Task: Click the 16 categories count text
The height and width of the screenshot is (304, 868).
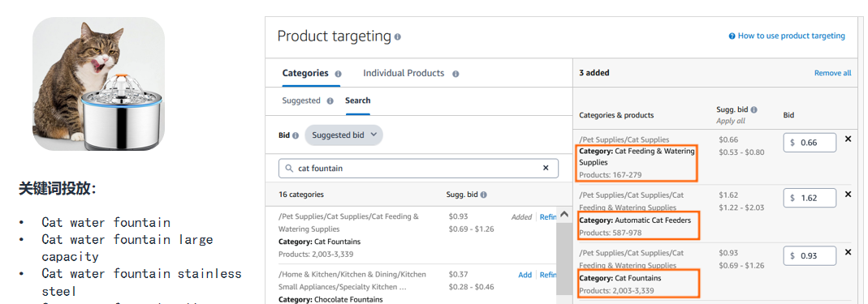Action: pyautogui.click(x=302, y=195)
